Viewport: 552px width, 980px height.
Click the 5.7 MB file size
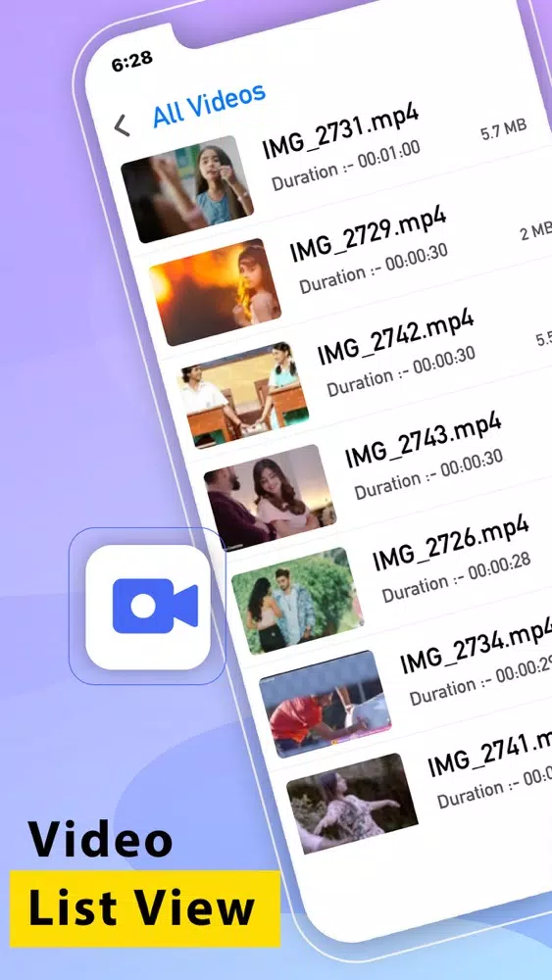[503, 128]
